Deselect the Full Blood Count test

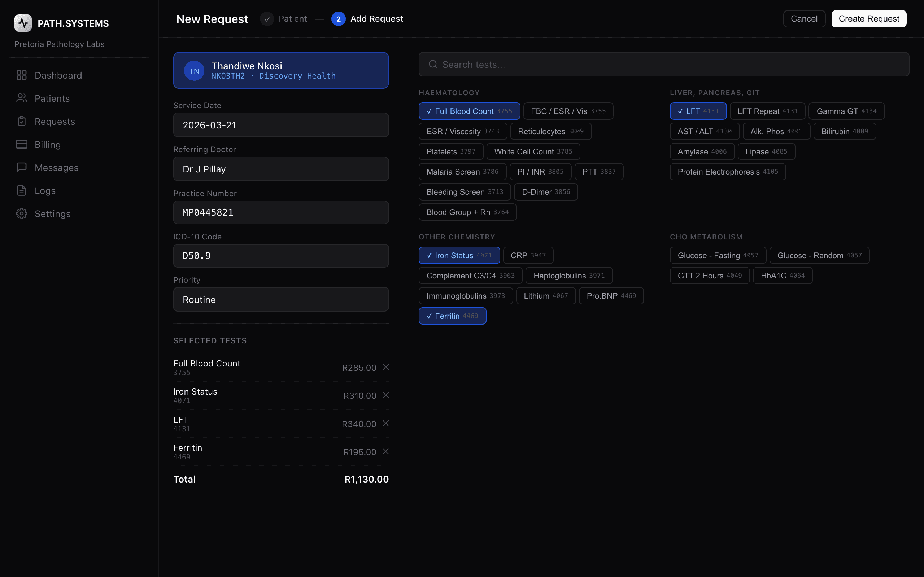[x=469, y=111]
